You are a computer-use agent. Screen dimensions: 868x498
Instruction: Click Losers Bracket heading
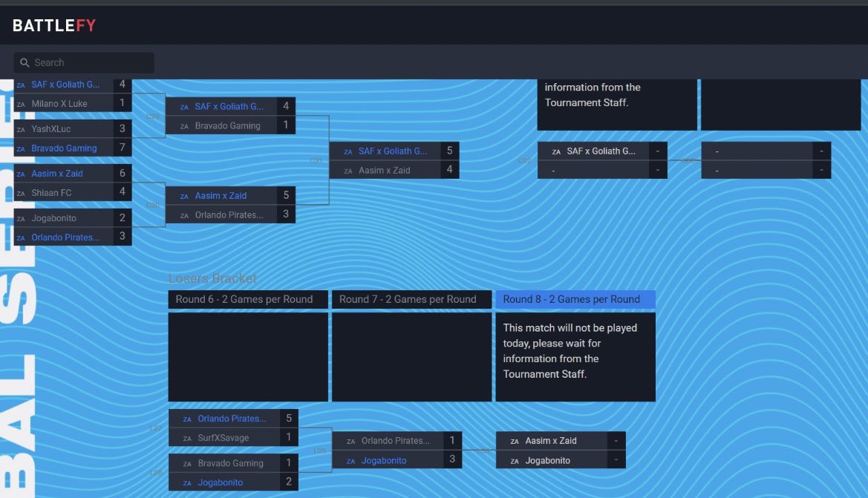(212, 278)
